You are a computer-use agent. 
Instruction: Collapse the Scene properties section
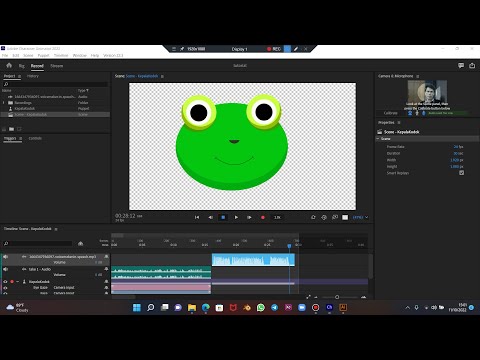[x=378, y=139]
